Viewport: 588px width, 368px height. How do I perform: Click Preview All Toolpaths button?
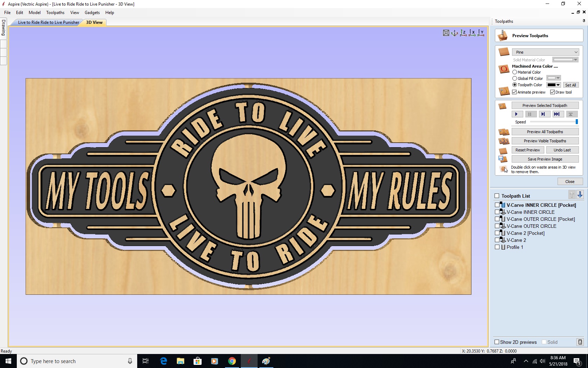point(545,132)
